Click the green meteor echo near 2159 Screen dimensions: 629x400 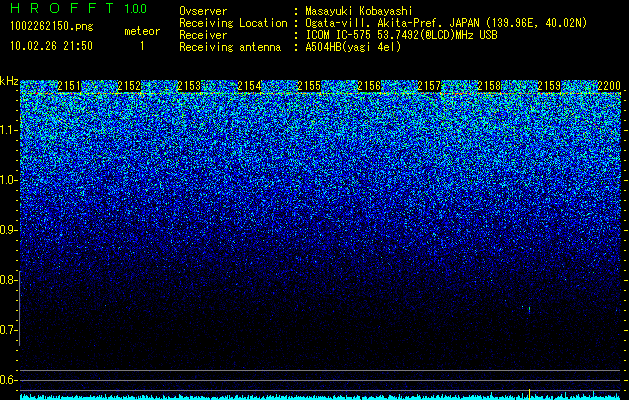pyautogui.click(x=529, y=309)
